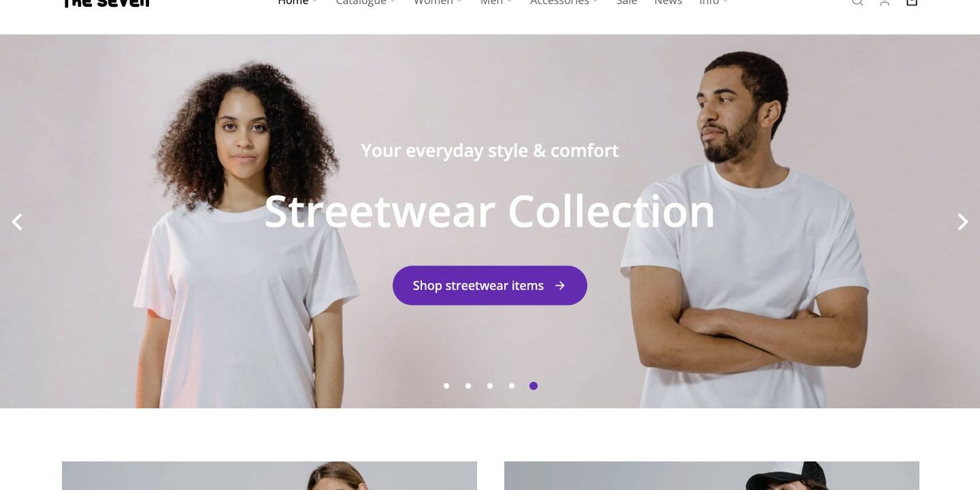Expand the Catalogue dropdown menu
Viewport: 980px width, 490px height.
click(x=365, y=2)
